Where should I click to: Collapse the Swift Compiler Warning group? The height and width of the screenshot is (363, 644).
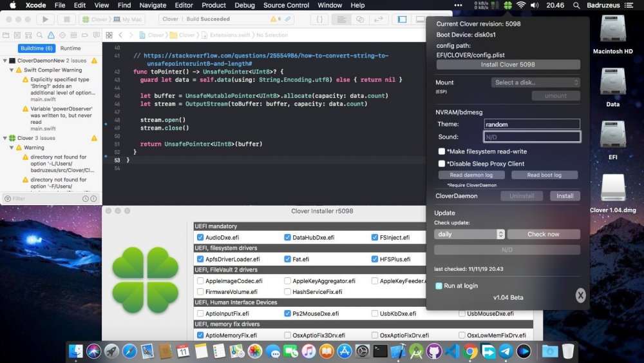tap(12, 70)
